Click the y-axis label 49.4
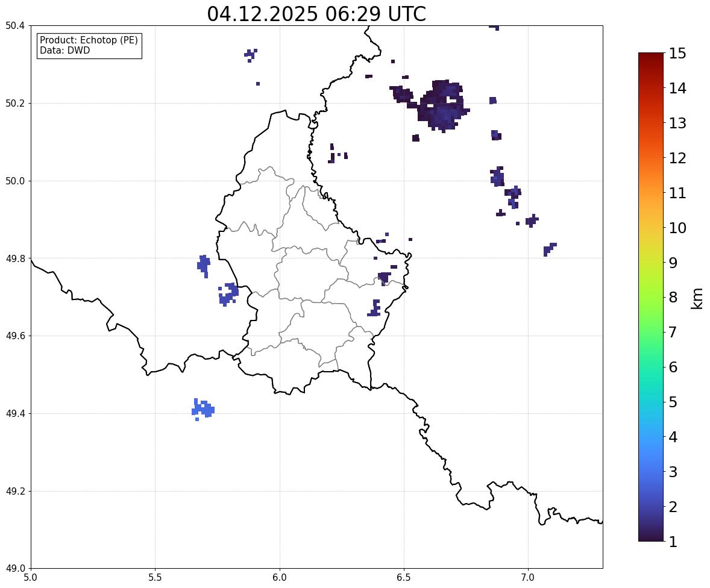 [x=15, y=413]
